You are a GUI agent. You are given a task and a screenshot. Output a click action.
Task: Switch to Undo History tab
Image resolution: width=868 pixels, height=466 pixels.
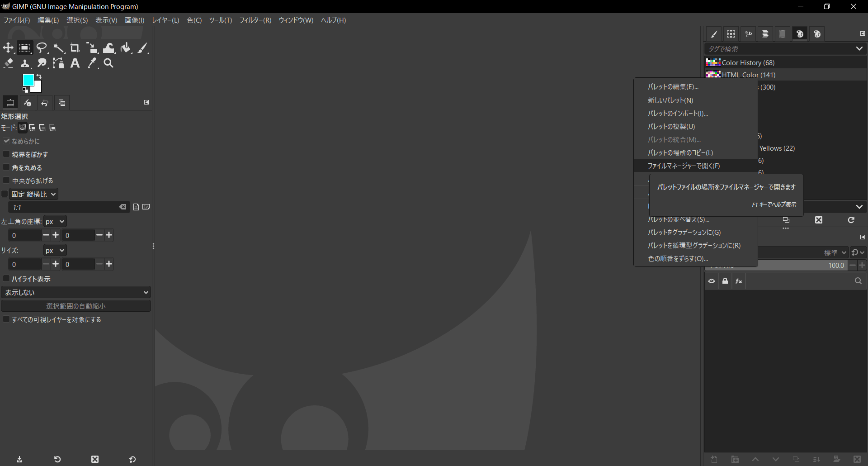click(45, 103)
